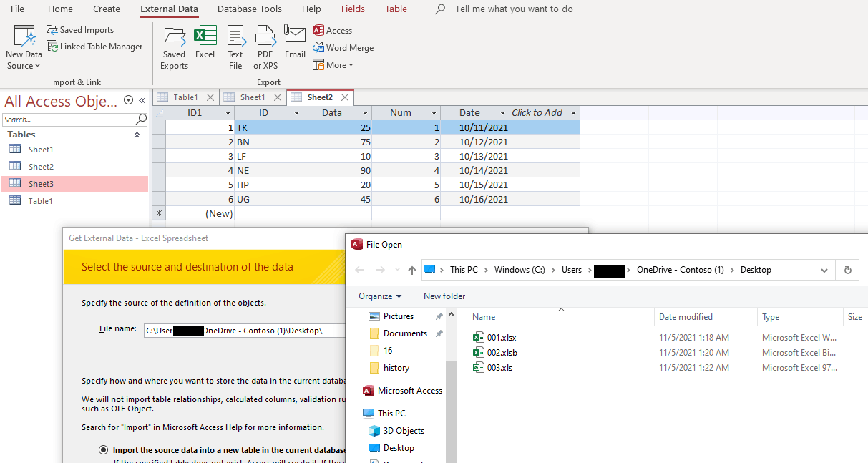The image size is (868, 463).
Task: Launch the Linked Table Manager
Action: (94, 47)
